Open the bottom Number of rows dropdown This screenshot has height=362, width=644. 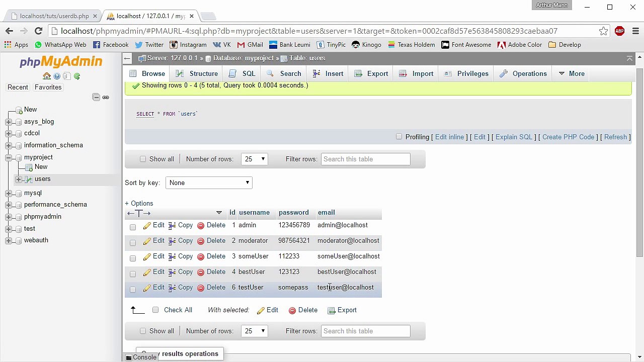pyautogui.click(x=254, y=331)
